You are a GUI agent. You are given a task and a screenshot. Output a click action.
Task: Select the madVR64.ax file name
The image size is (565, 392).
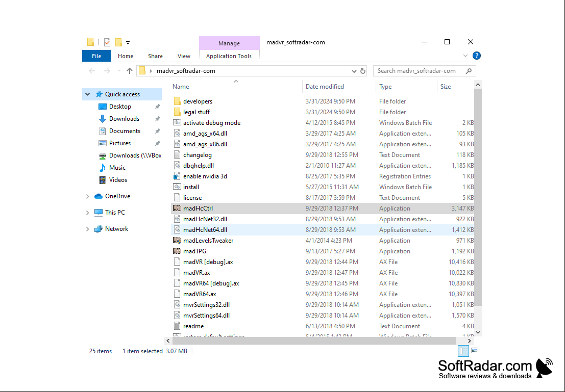pos(200,294)
